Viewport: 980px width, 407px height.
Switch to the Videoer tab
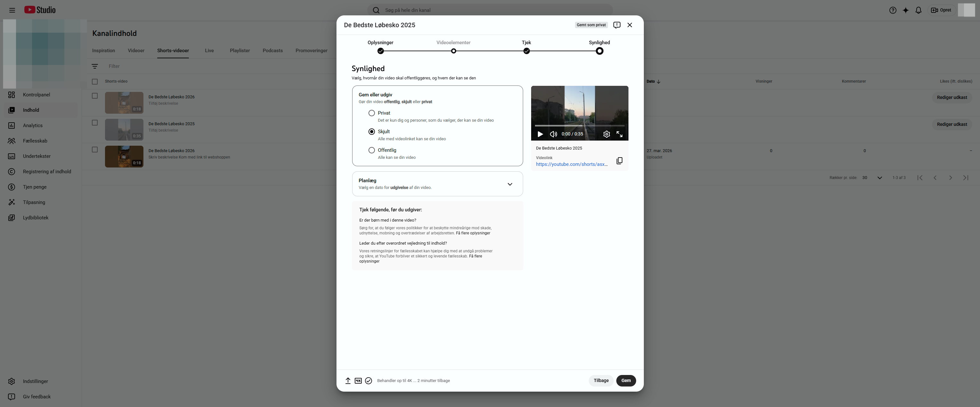pyautogui.click(x=136, y=51)
